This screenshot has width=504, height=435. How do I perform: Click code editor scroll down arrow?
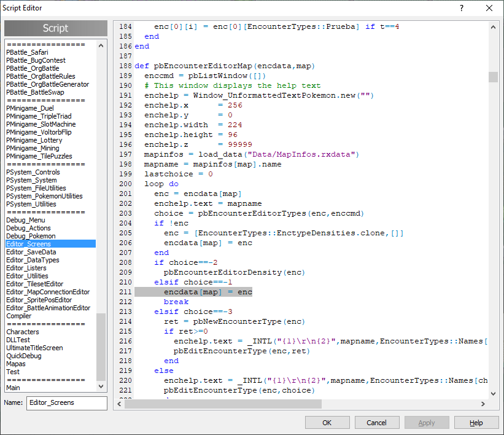point(493,394)
